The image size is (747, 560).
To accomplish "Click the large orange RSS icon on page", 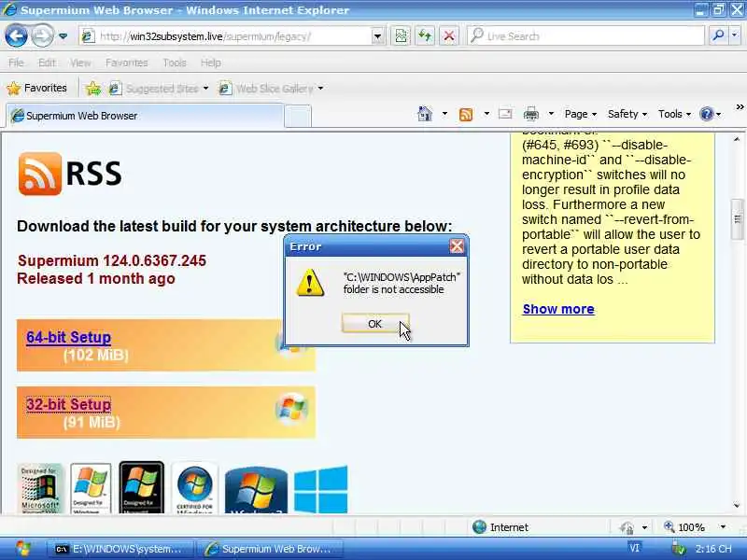I will coord(40,174).
